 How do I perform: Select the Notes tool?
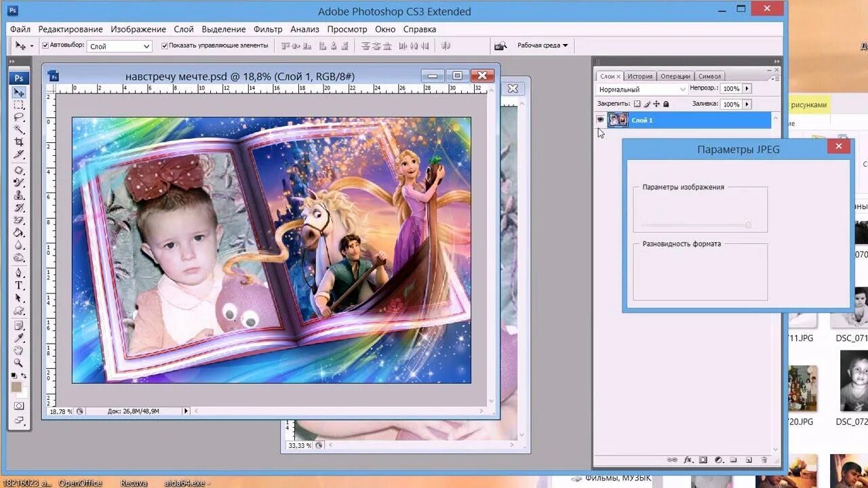point(19,326)
